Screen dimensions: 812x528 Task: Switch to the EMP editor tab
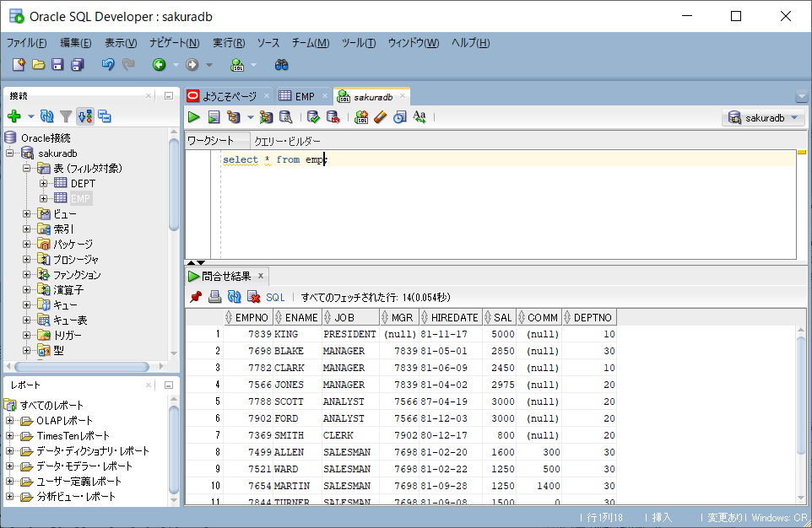(304, 96)
